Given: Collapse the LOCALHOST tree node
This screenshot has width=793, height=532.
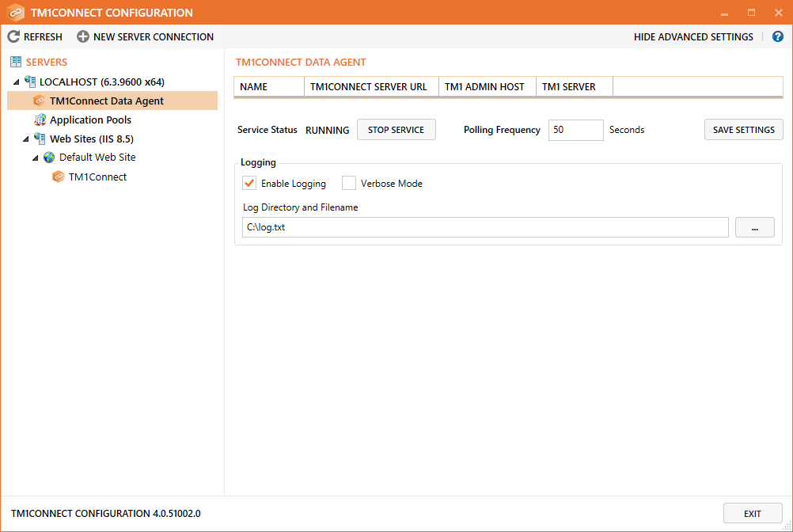Looking at the screenshot, I should [x=17, y=82].
